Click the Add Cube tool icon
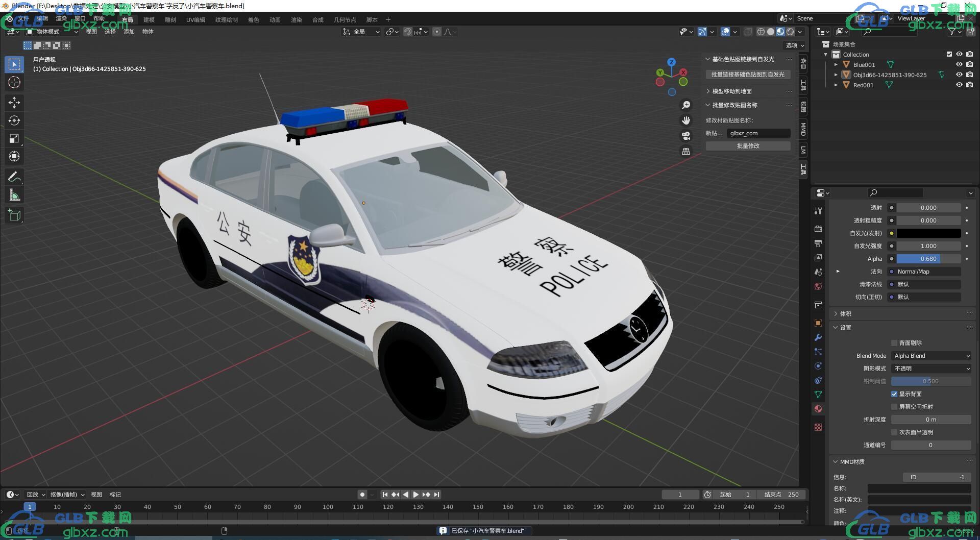 pyautogui.click(x=14, y=215)
